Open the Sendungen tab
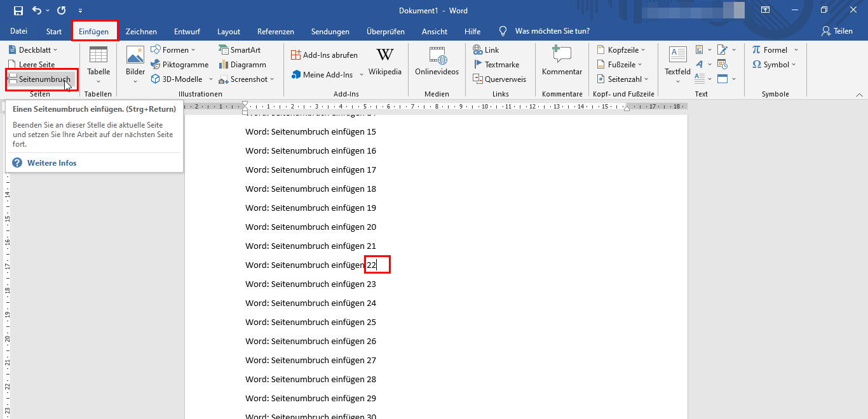 coord(330,31)
